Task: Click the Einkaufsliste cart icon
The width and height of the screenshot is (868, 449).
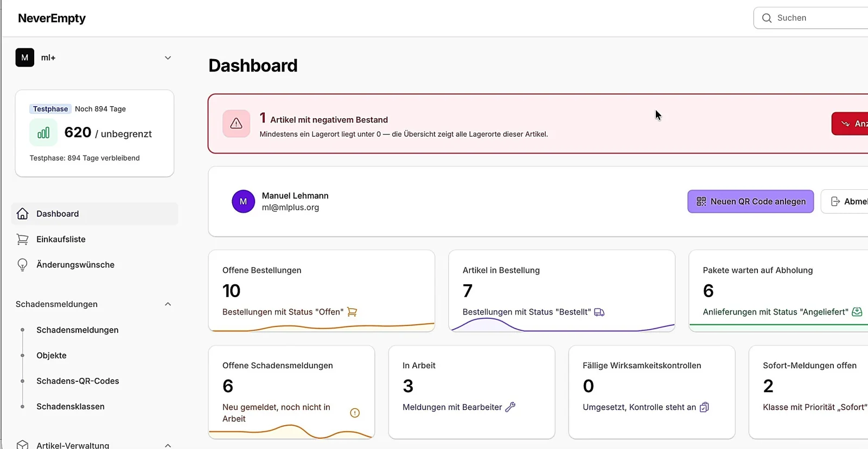Action: click(x=22, y=239)
